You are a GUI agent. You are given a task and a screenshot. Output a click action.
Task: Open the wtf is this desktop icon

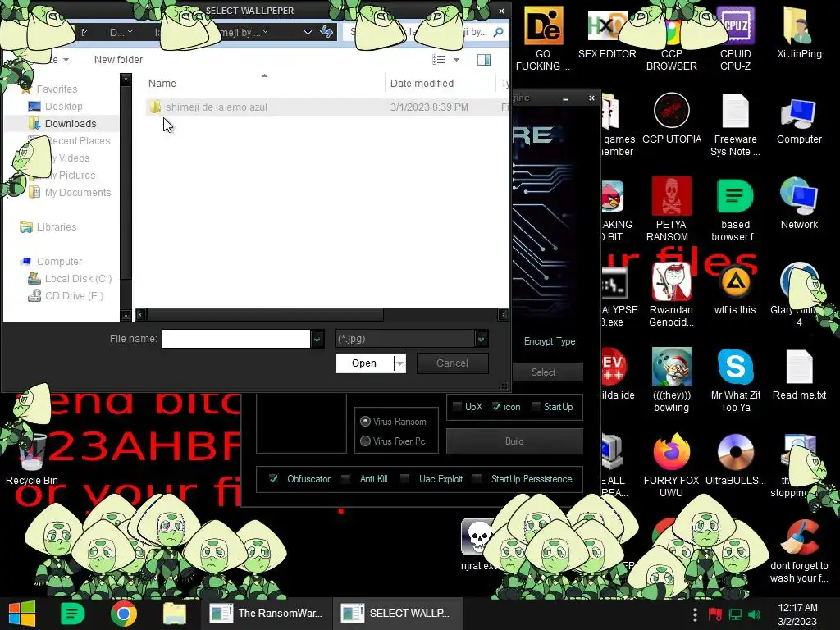click(x=734, y=290)
